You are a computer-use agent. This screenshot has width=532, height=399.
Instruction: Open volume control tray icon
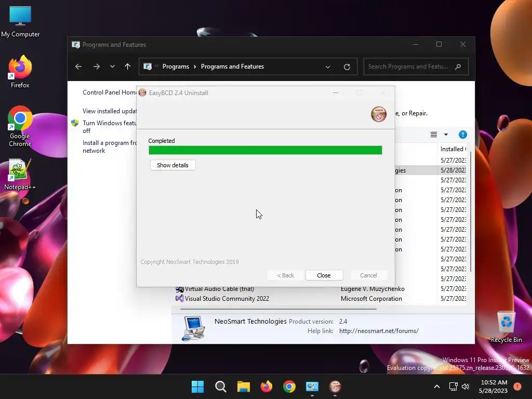coord(465,387)
